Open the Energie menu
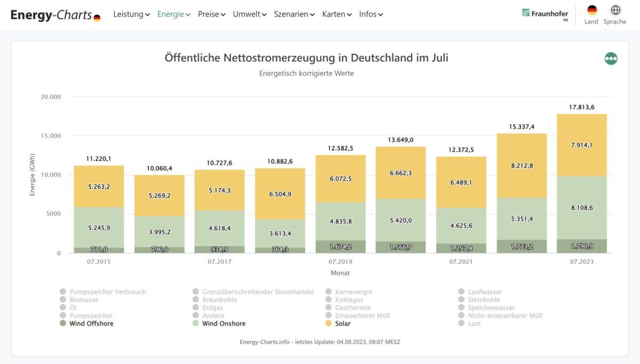The height and width of the screenshot is (364, 640). coord(174,14)
